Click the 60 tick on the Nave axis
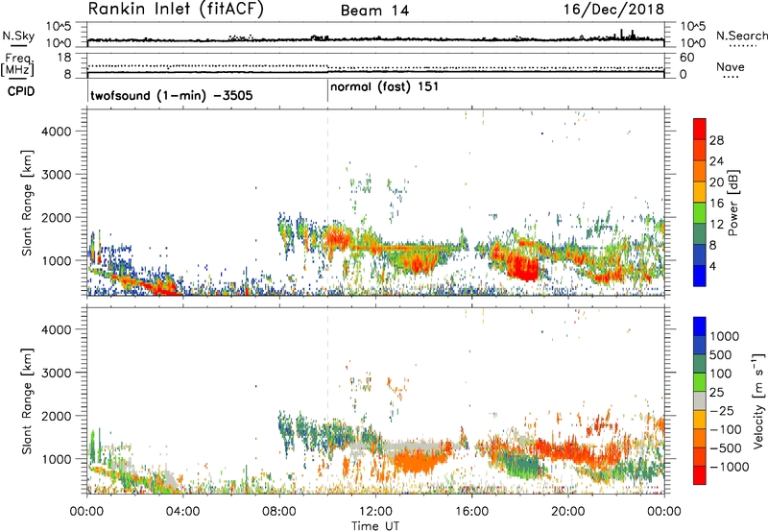 (686, 58)
